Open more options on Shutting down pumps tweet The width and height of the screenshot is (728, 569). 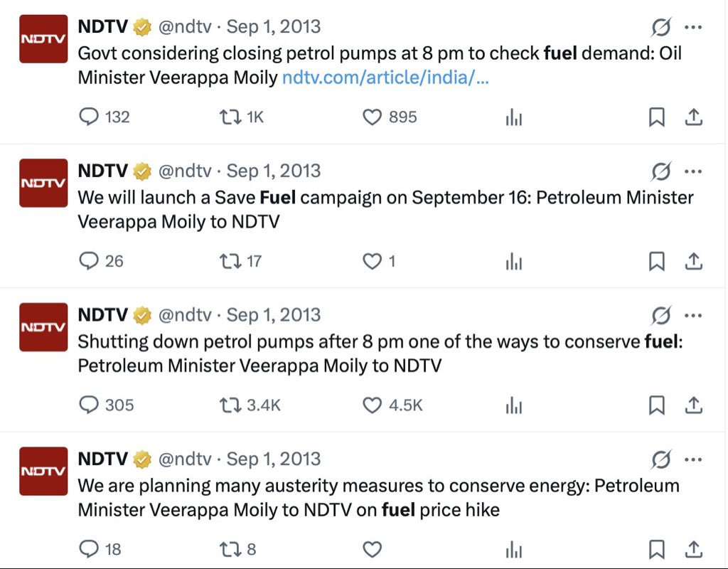click(x=693, y=315)
